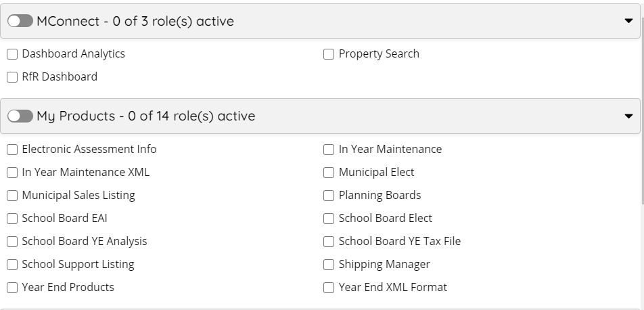Select Electronic Assessment Info checkbox

click(12, 150)
